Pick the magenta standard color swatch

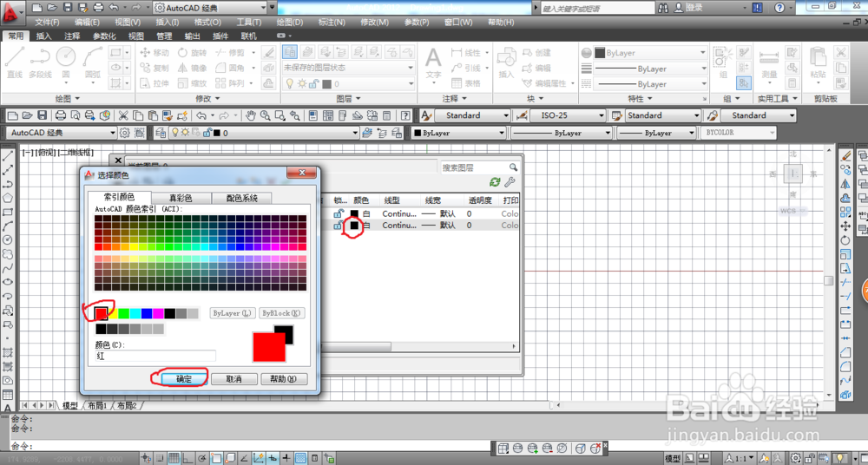158,313
